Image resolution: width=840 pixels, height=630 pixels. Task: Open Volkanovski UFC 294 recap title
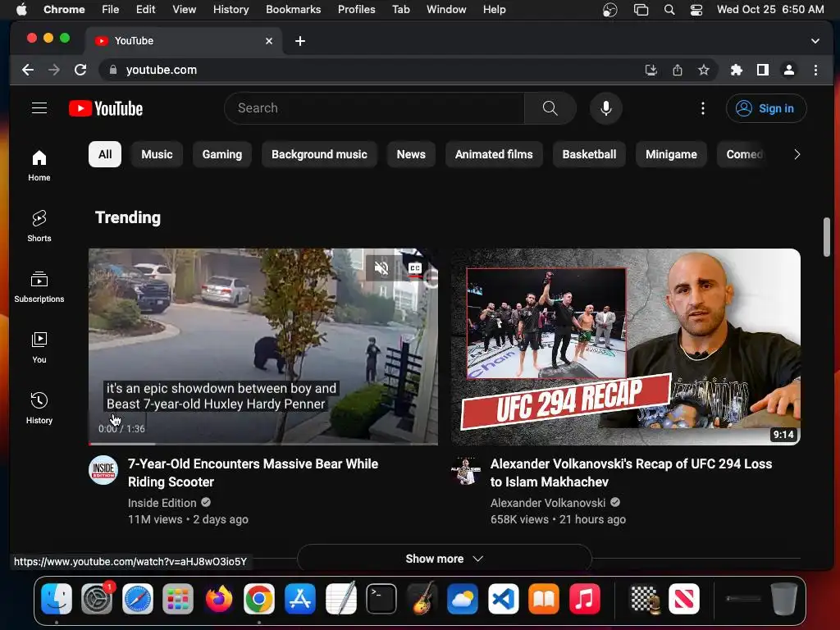pos(631,472)
